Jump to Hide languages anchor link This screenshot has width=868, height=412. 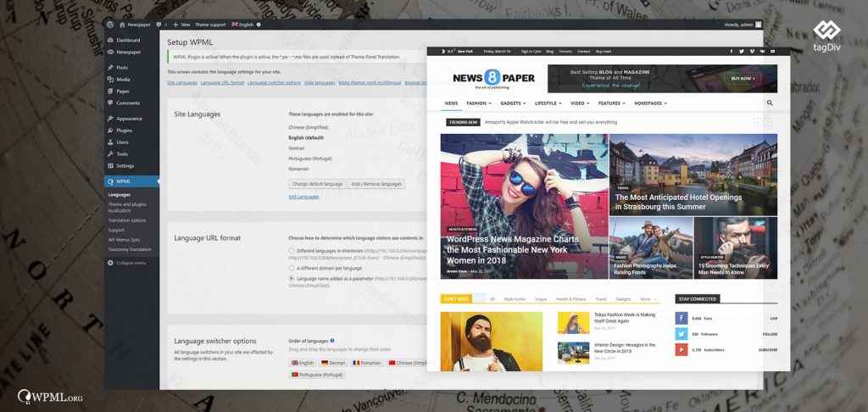[x=320, y=82]
